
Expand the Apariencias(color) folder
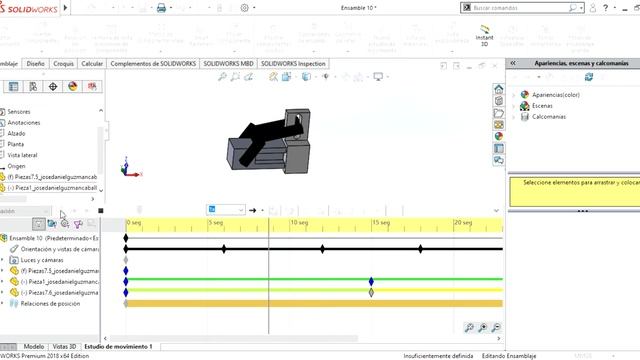[x=513, y=95]
